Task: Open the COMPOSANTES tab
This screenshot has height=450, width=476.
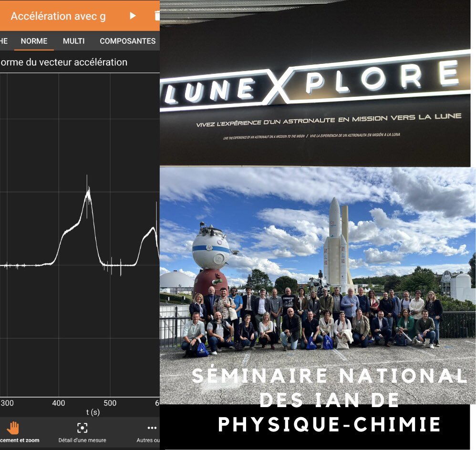Action: [x=127, y=41]
